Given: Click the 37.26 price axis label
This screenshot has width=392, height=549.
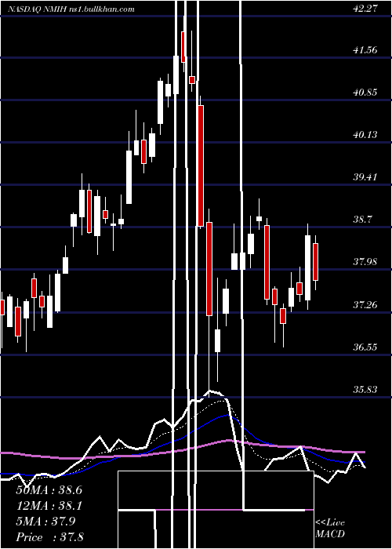Looking at the screenshot, I should (x=365, y=305).
